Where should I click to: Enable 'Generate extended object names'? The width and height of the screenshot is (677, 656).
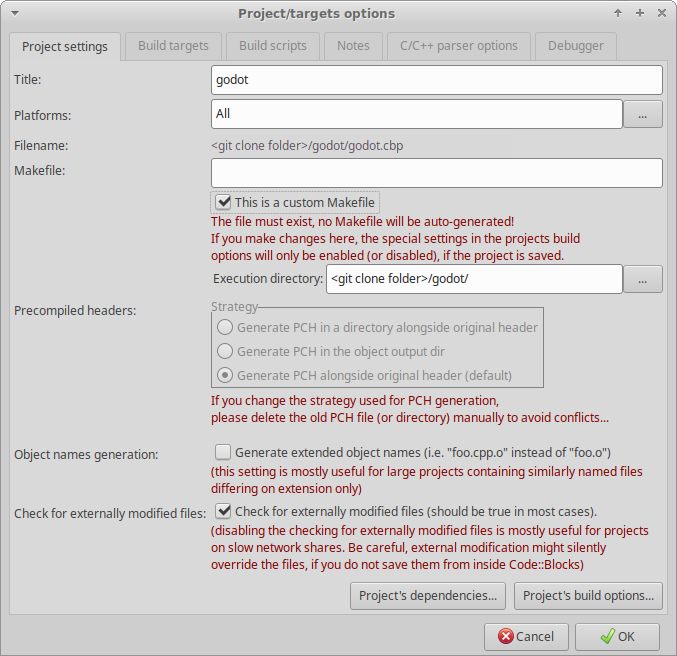(x=223, y=452)
